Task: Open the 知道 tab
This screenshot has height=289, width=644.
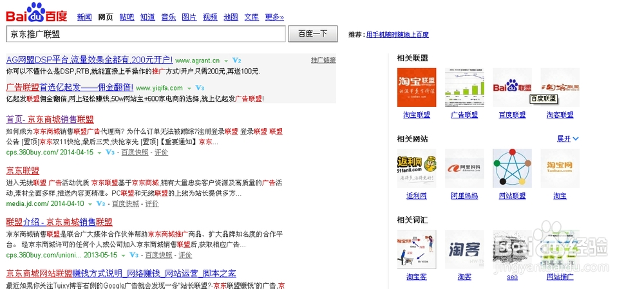Action: (147, 17)
